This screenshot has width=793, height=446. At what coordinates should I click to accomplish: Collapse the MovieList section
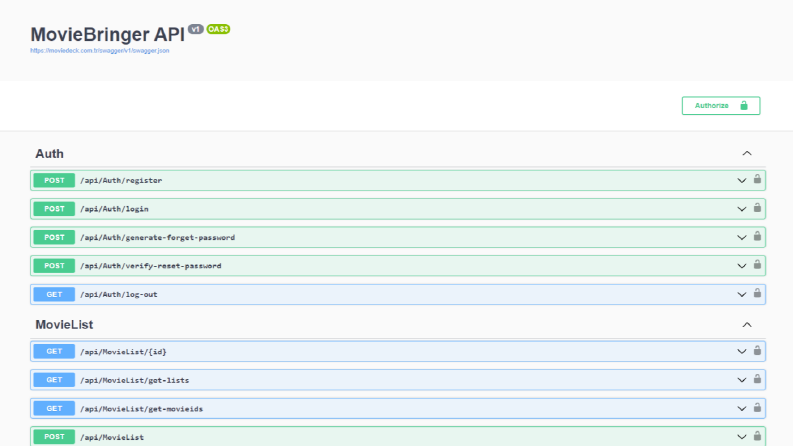click(747, 325)
